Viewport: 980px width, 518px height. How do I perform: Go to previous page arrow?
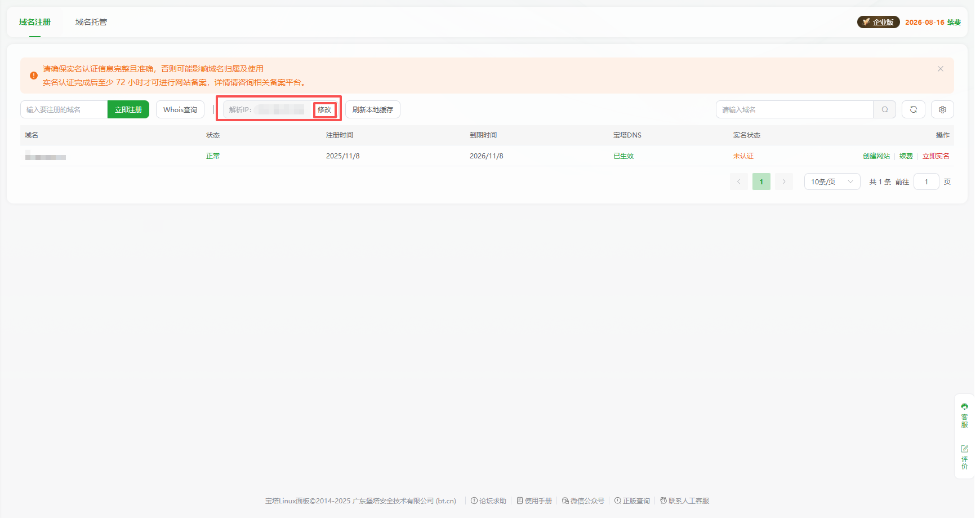click(738, 181)
